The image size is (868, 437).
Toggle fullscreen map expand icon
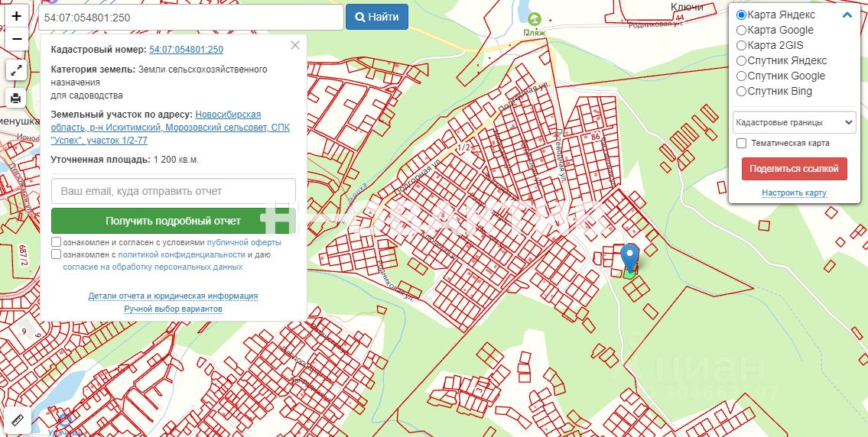17,70
